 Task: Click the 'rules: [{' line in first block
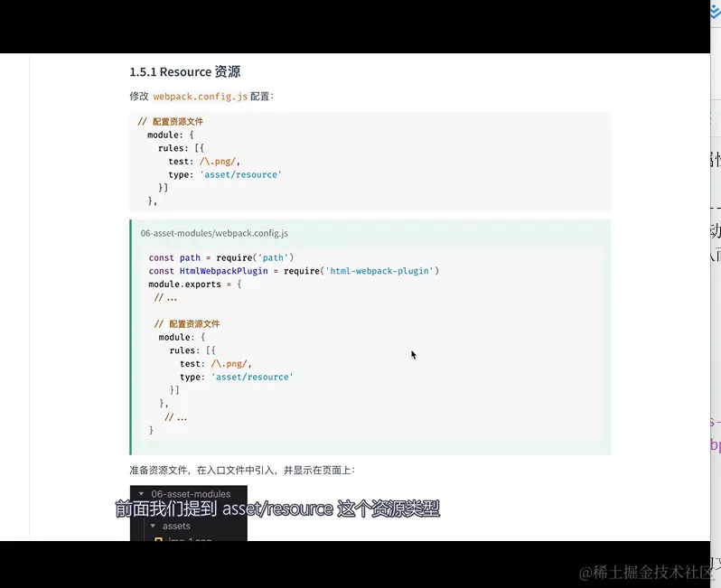click(x=181, y=148)
